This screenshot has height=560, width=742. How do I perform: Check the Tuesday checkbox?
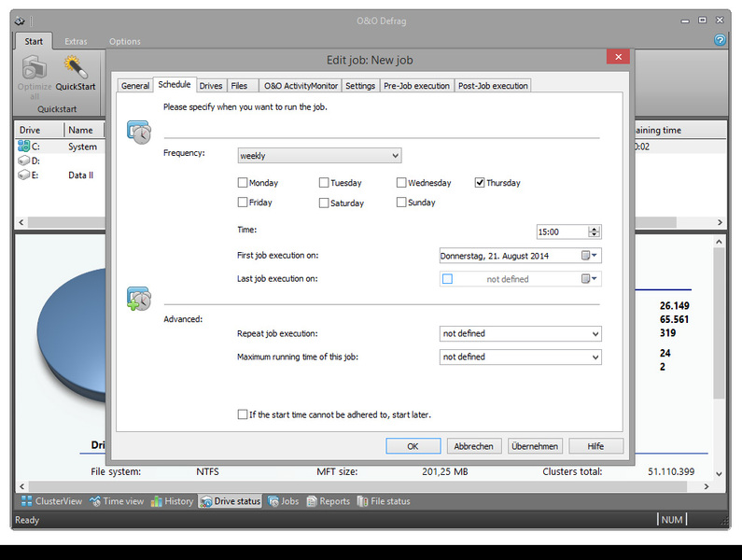324,182
